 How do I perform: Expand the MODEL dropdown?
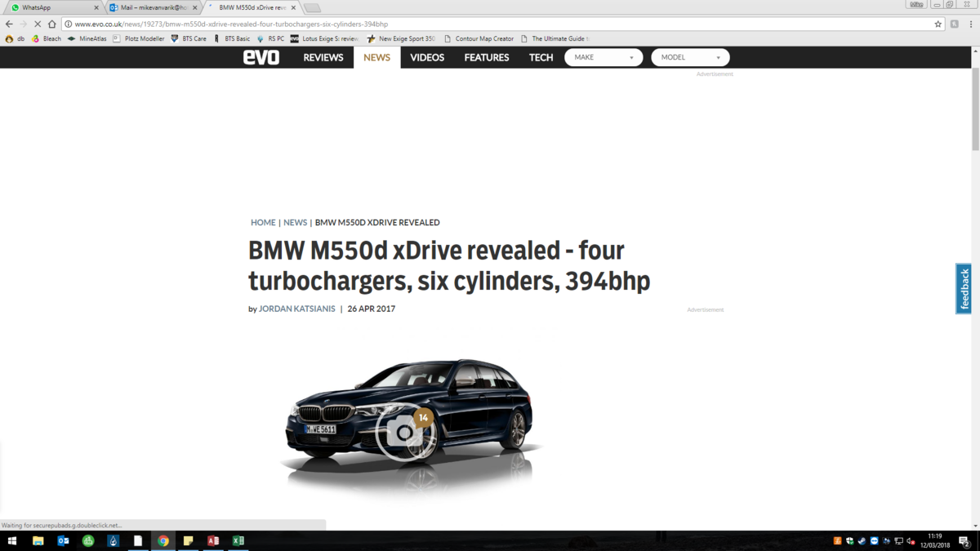tap(690, 57)
